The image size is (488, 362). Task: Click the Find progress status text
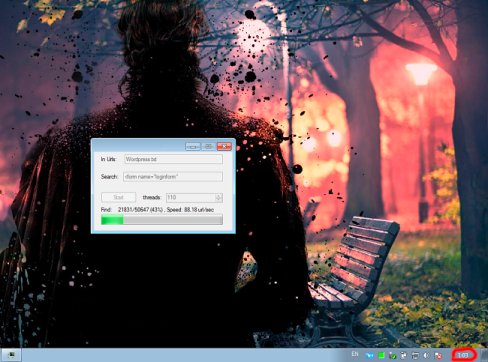157,210
